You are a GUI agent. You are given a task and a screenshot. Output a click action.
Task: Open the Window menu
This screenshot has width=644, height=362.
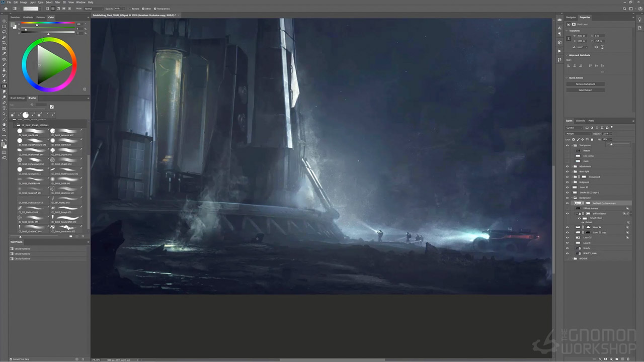coord(80,3)
